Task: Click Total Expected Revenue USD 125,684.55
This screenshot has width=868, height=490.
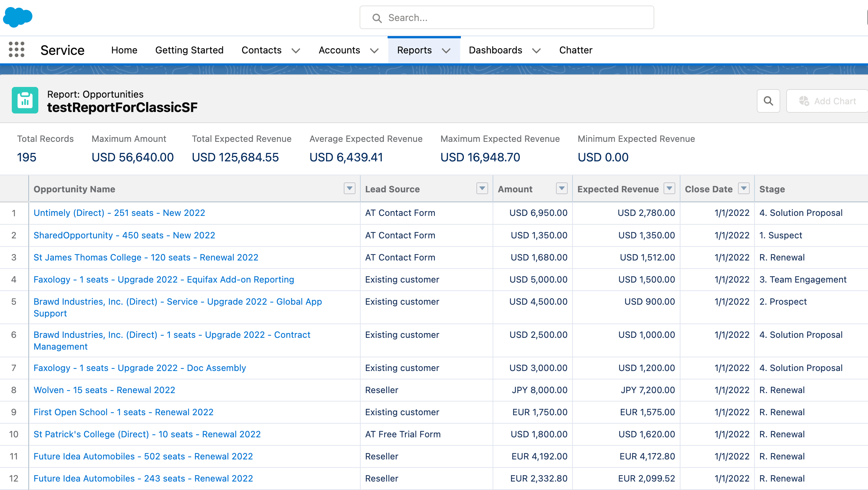Action: tap(235, 157)
